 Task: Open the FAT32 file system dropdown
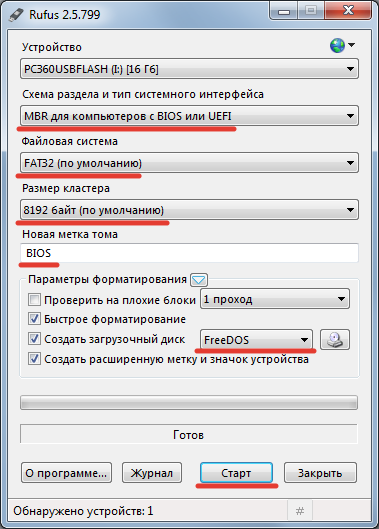[x=189, y=163]
